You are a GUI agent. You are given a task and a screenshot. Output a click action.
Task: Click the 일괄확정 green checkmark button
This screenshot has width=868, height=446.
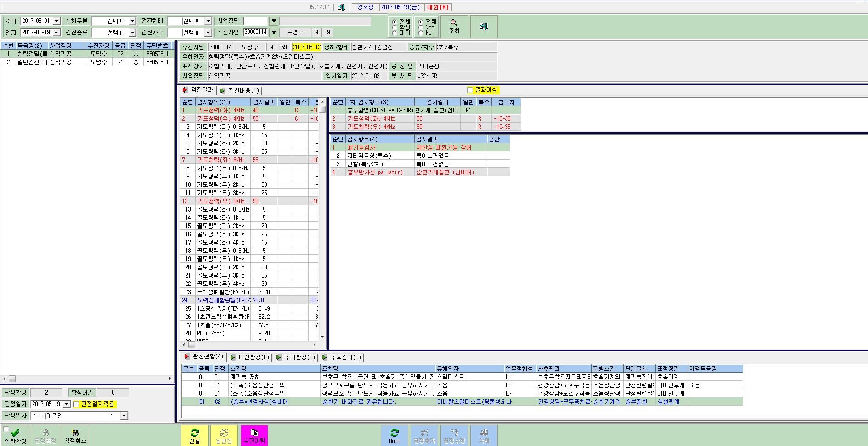click(x=15, y=435)
